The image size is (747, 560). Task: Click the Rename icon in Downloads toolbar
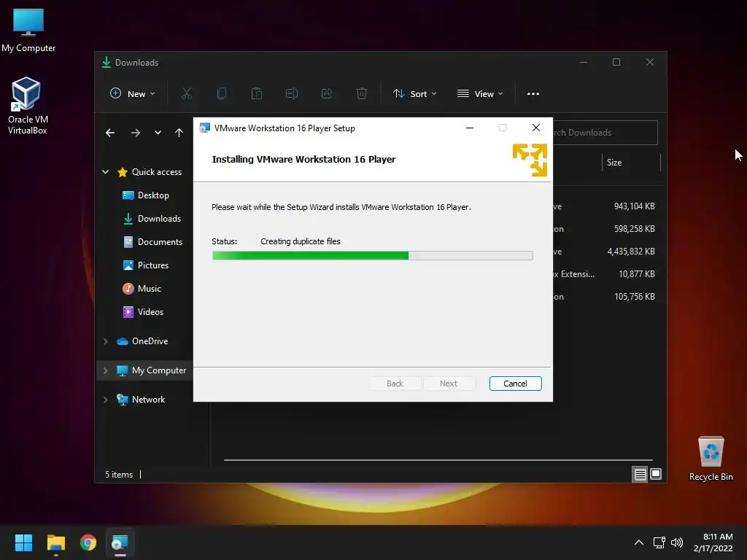coord(292,93)
